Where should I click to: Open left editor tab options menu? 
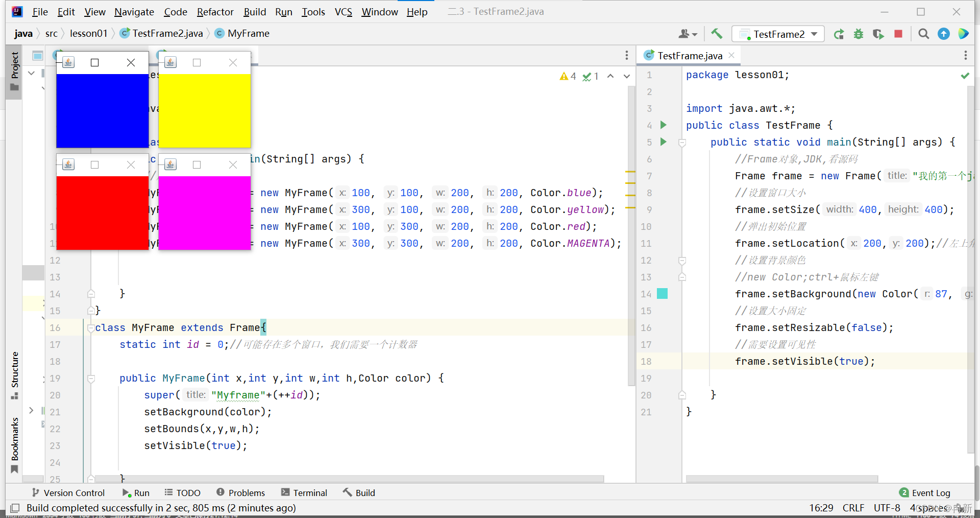tap(627, 55)
